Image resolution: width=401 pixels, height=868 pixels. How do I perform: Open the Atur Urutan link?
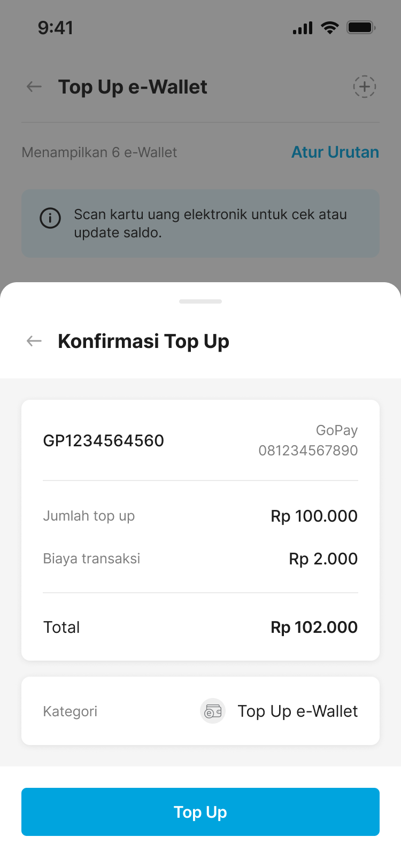tap(335, 152)
